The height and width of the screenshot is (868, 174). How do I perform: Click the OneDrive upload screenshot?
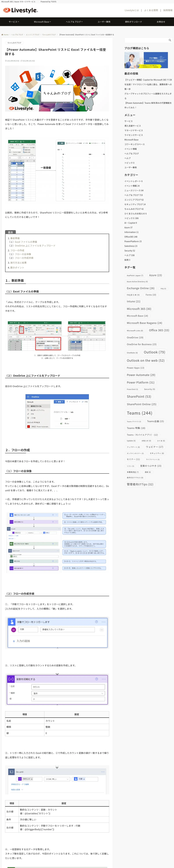click(x=57, y=411)
